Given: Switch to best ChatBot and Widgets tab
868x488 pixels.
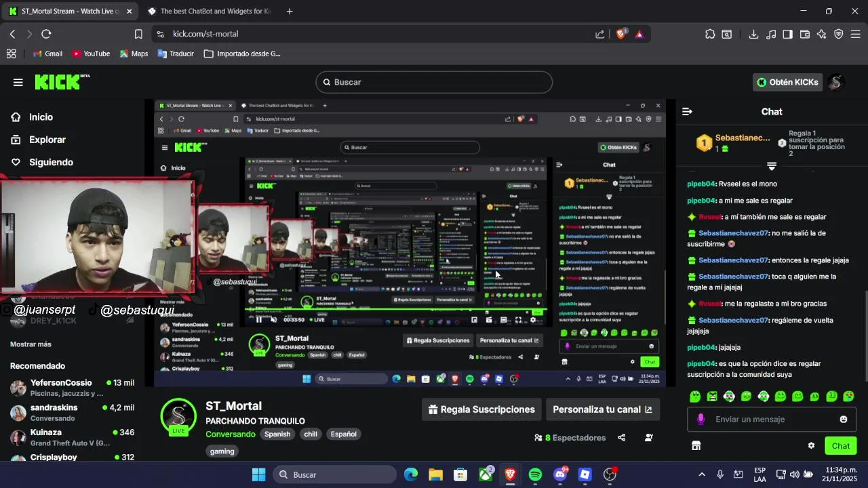Looking at the screenshot, I should tap(209, 12).
